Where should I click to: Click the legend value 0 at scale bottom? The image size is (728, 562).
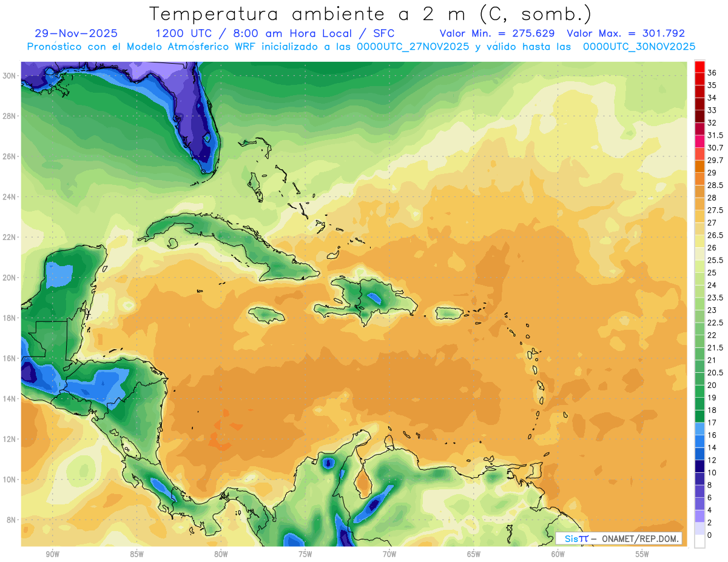(x=710, y=535)
